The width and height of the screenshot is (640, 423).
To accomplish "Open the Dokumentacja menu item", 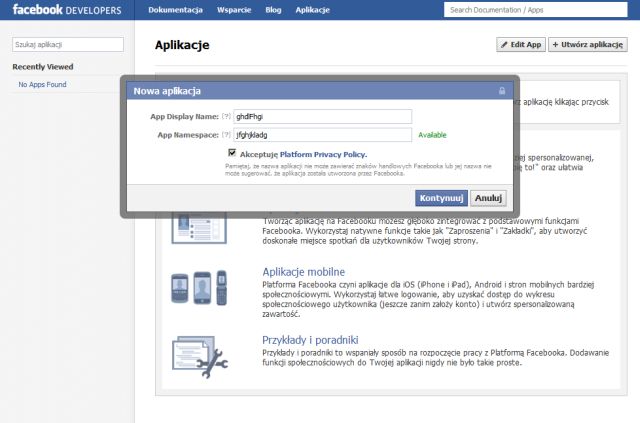I will pos(176,10).
